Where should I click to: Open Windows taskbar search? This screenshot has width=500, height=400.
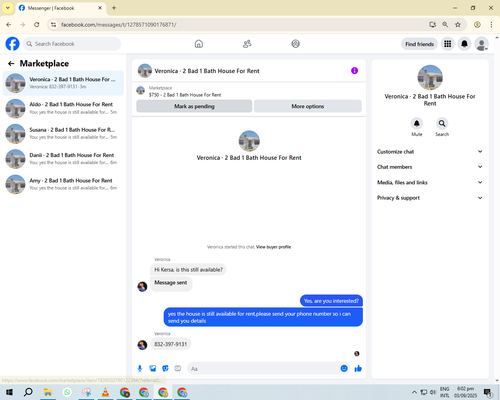28,392
